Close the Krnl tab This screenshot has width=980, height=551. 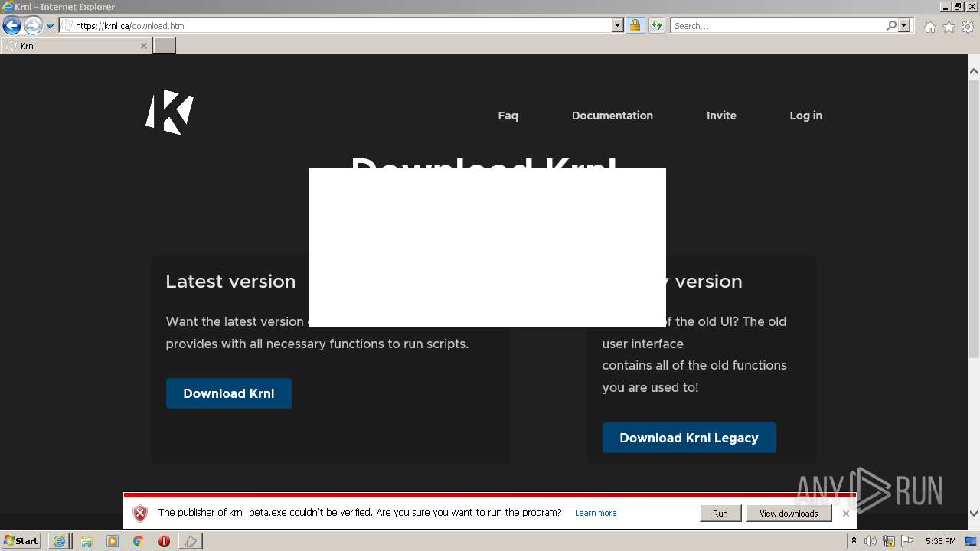143,46
